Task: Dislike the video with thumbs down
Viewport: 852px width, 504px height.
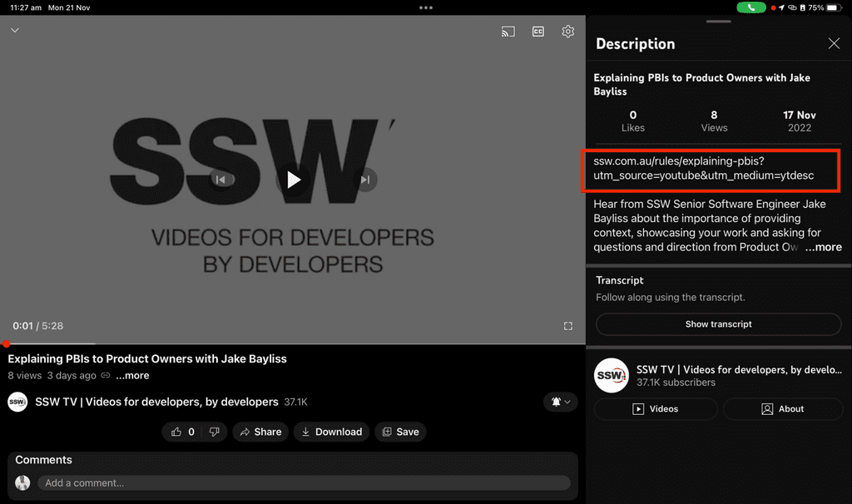Action: coord(214,432)
